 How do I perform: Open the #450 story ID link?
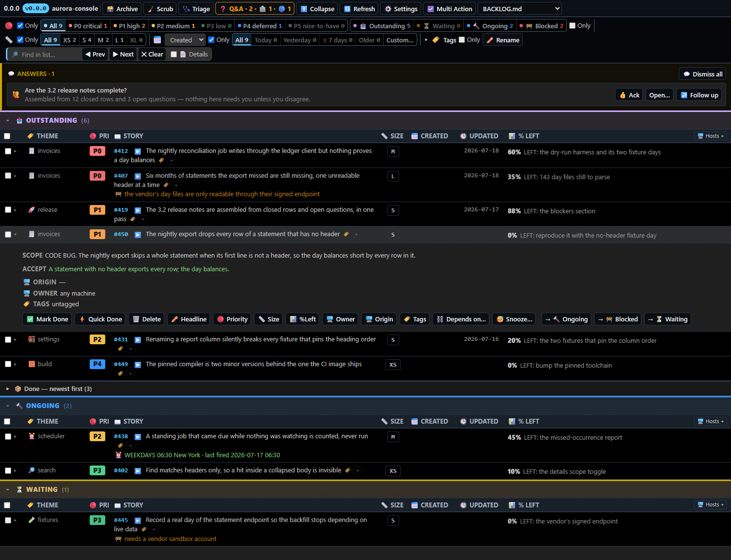tap(121, 235)
